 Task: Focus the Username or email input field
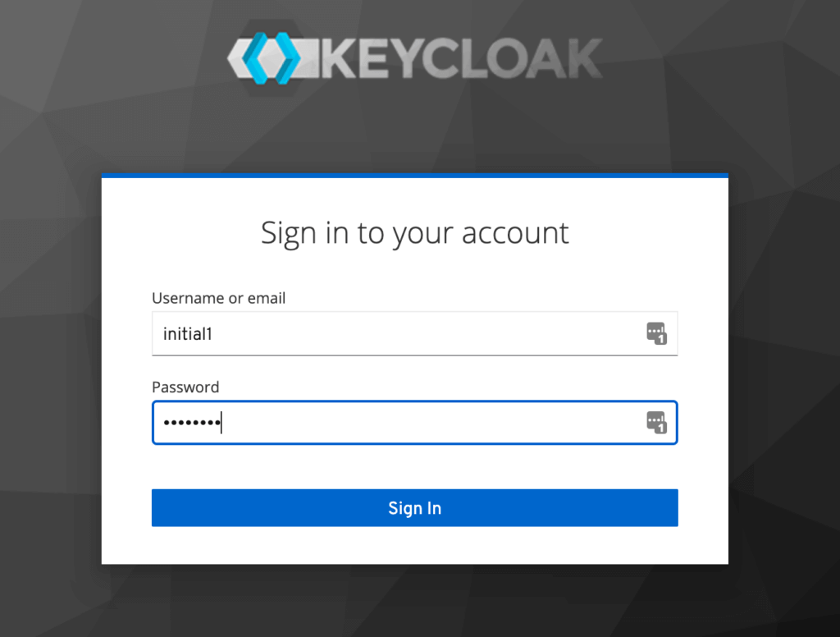tap(414, 333)
